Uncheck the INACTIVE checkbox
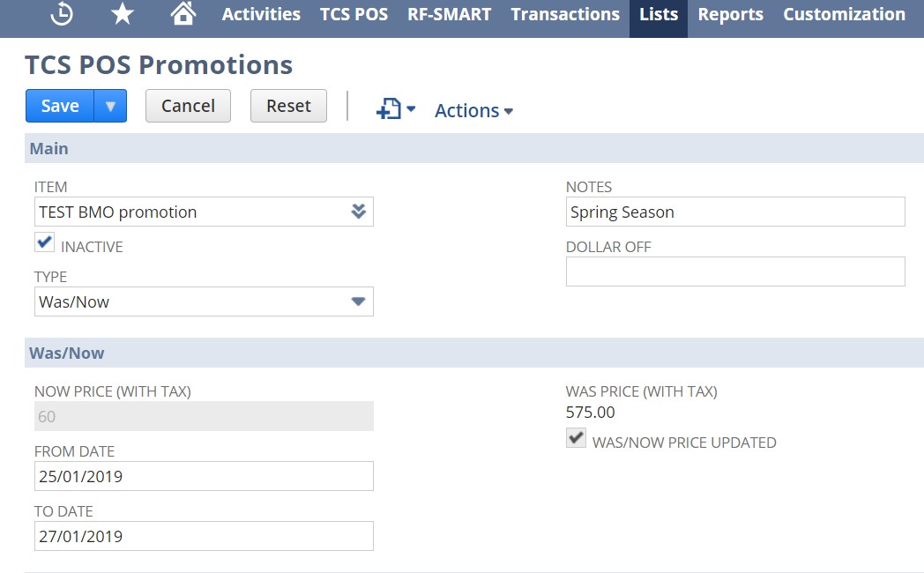 [x=44, y=242]
